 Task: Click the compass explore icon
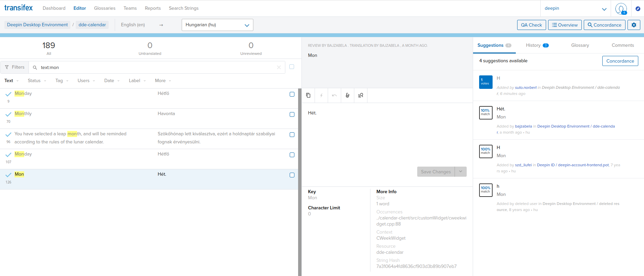(x=638, y=9)
